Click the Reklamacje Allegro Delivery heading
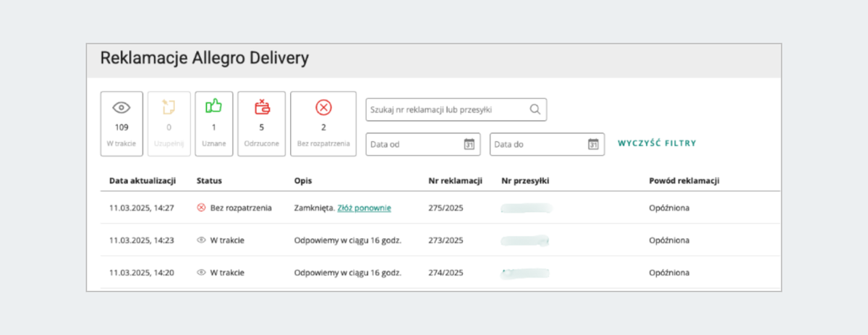Viewport: 868px width, 335px height. click(x=205, y=59)
